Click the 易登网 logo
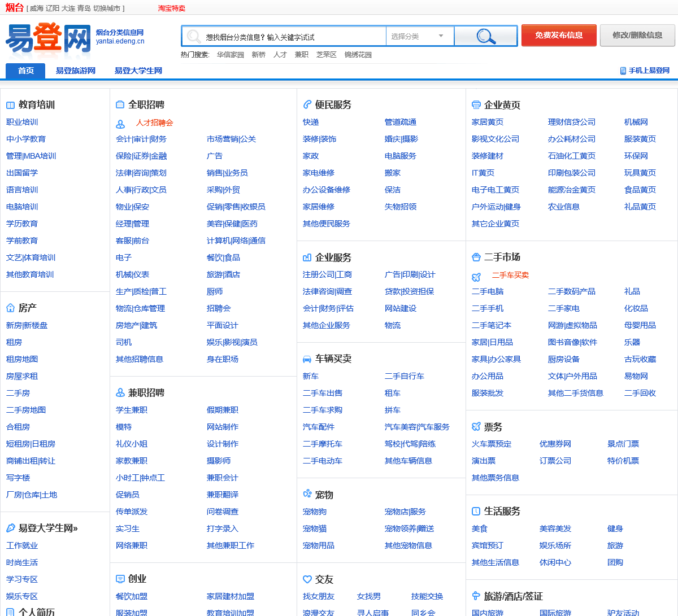This screenshot has height=616, width=678. (49, 40)
